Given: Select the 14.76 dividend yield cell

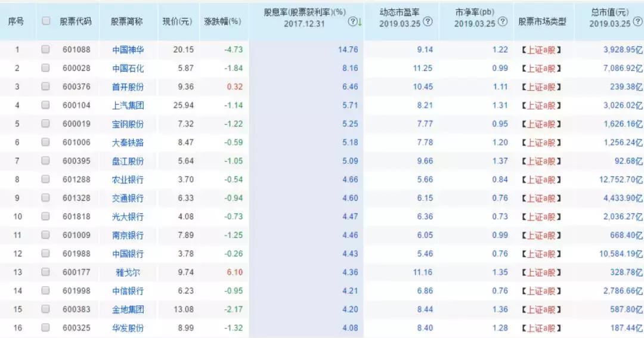Looking at the screenshot, I should tap(348, 49).
